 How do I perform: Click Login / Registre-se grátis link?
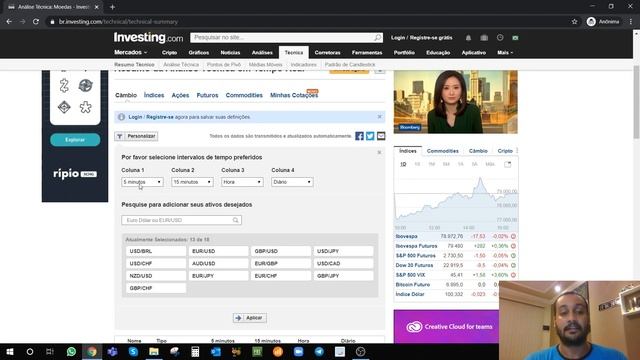[x=421, y=38]
